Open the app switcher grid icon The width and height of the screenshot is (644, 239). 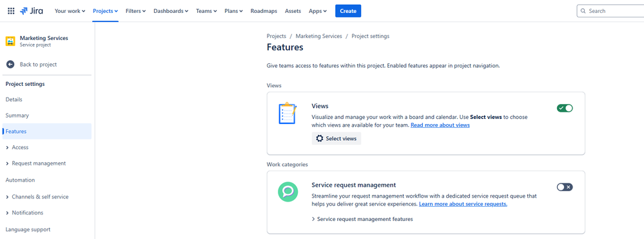pyautogui.click(x=11, y=11)
